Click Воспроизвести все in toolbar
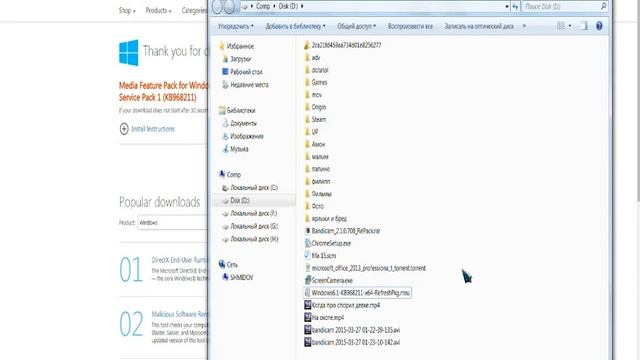The height and width of the screenshot is (360, 640). [x=410, y=26]
